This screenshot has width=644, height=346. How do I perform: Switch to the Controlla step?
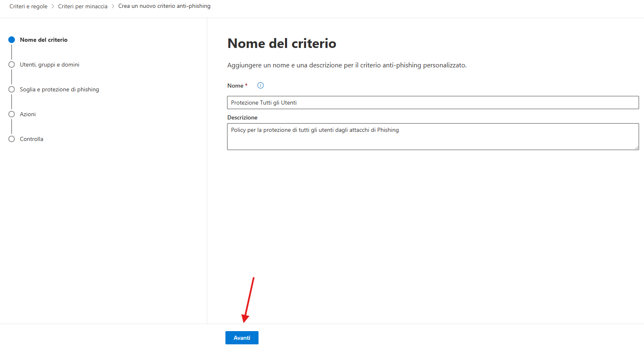point(31,139)
